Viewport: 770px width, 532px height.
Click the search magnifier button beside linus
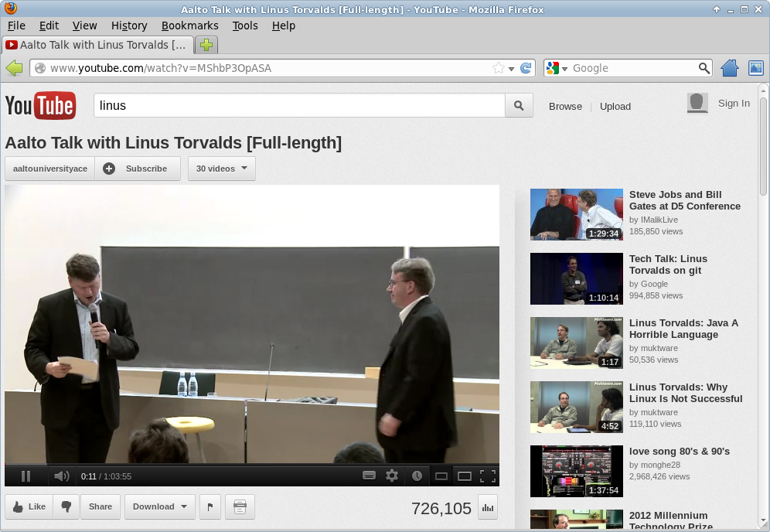point(519,105)
